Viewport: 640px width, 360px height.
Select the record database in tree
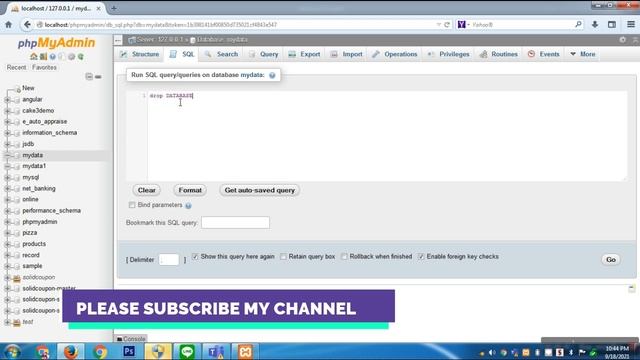[x=31, y=255]
